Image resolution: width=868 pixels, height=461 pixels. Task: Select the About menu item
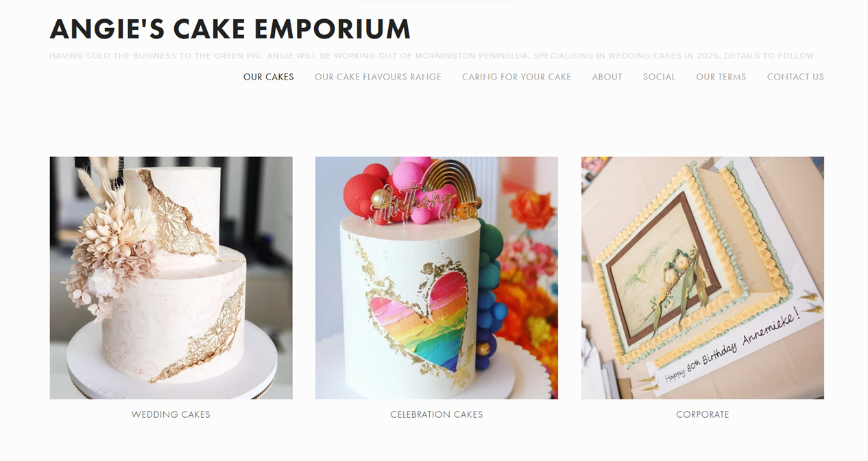pyautogui.click(x=607, y=77)
